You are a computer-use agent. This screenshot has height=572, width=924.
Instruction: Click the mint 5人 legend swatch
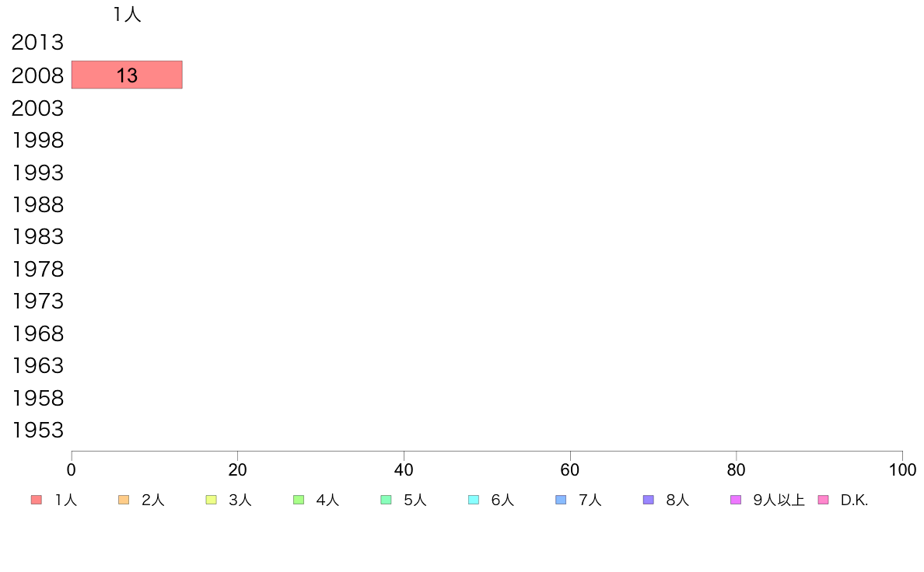pos(386,500)
